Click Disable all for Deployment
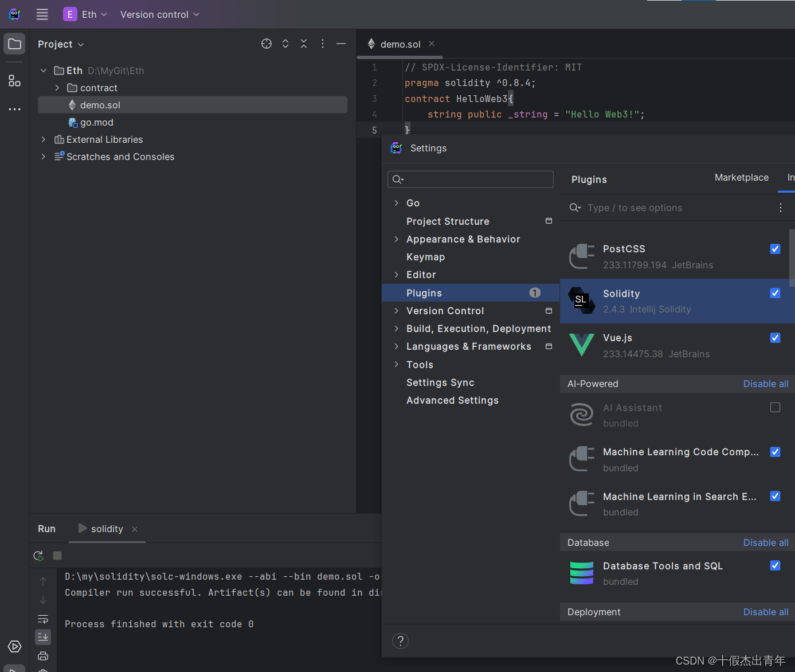Screen dimensions: 795x672 click(x=766, y=612)
